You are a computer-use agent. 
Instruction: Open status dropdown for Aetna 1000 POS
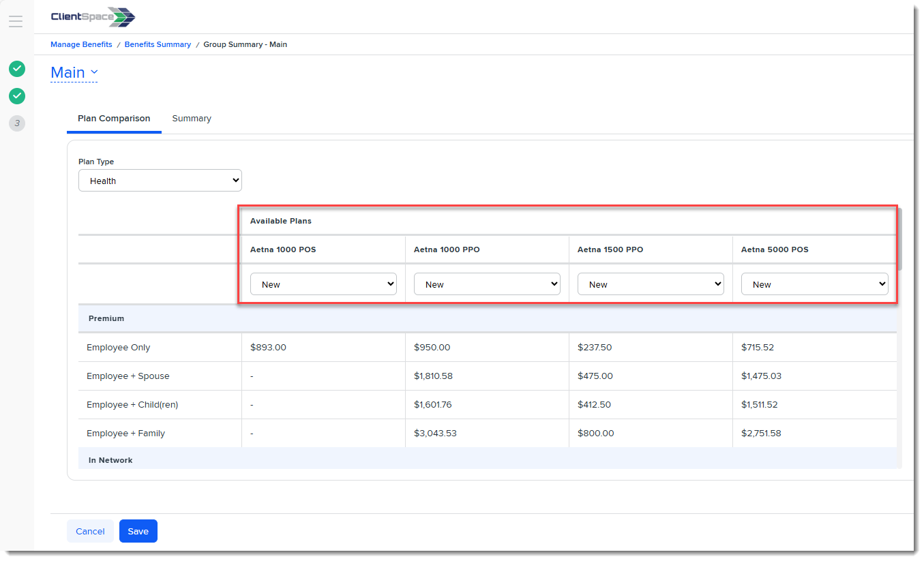323,284
